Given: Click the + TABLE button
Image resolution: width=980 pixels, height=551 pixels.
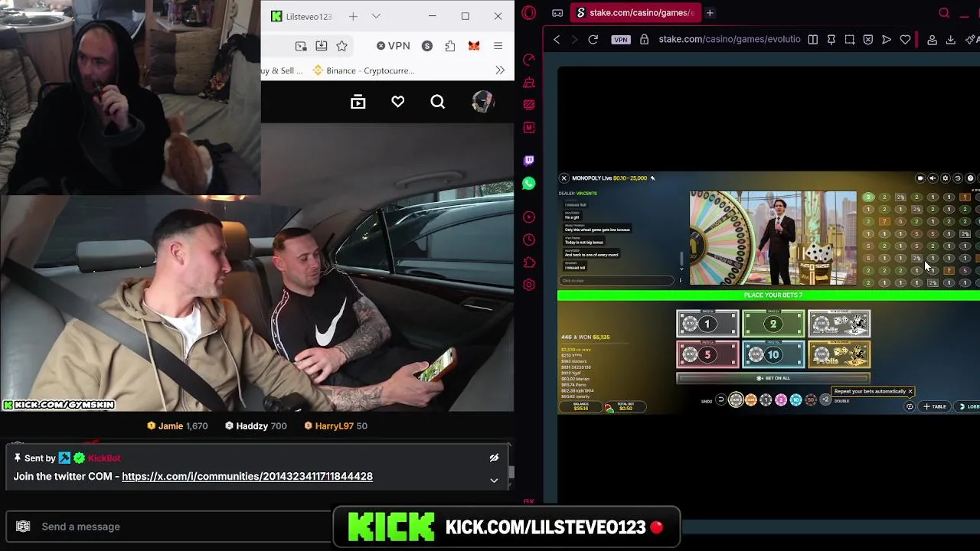Looking at the screenshot, I should coord(934,406).
